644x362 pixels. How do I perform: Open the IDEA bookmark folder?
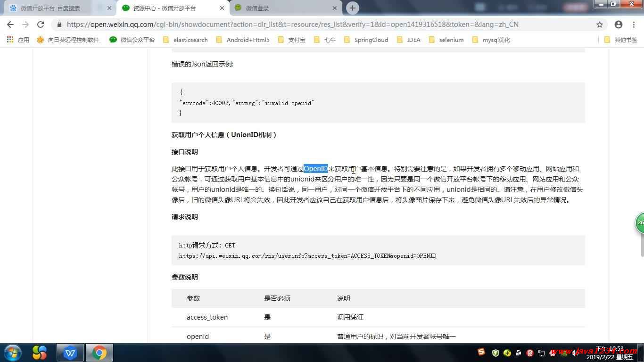pyautogui.click(x=408, y=40)
